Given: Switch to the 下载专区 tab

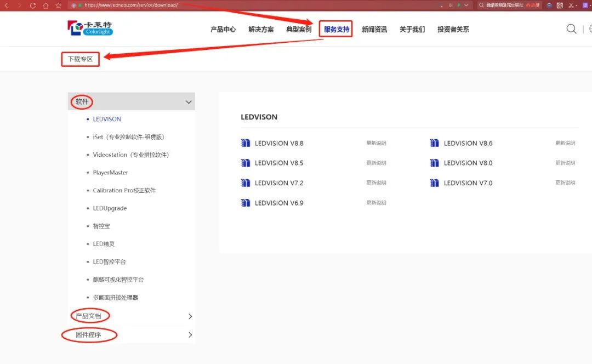Looking at the screenshot, I should 80,59.
